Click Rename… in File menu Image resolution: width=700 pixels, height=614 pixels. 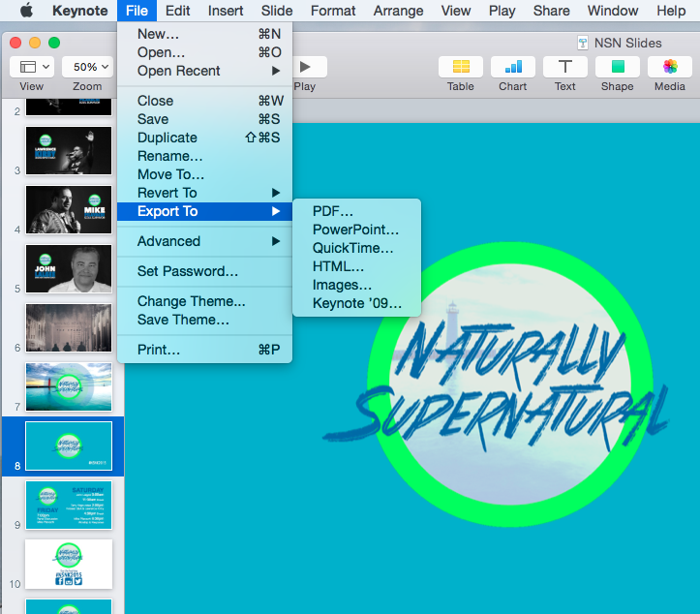point(205,156)
